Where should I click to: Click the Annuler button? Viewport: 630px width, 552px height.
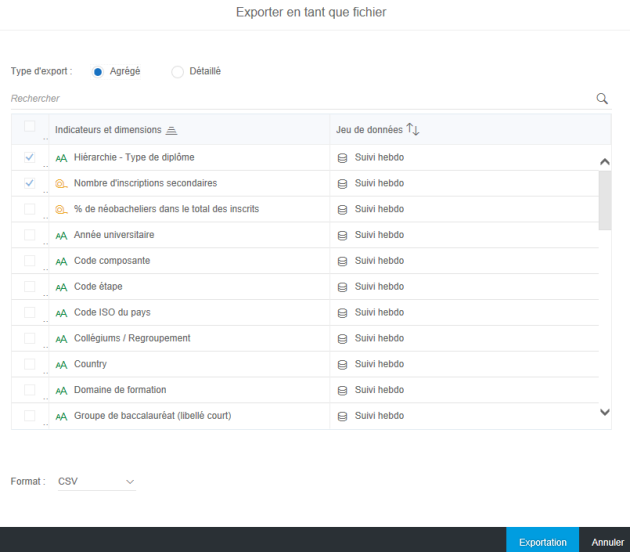pos(608,542)
